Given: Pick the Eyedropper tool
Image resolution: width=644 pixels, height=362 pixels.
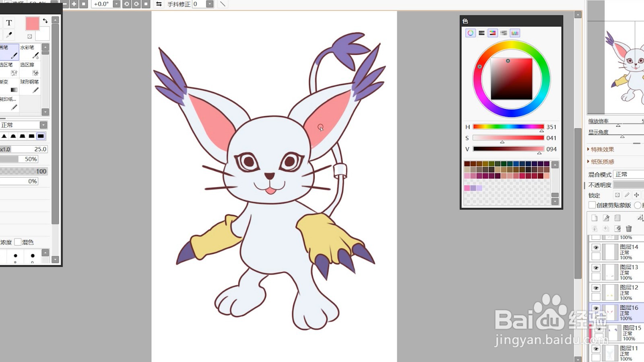Looking at the screenshot, I should coord(9,35).
